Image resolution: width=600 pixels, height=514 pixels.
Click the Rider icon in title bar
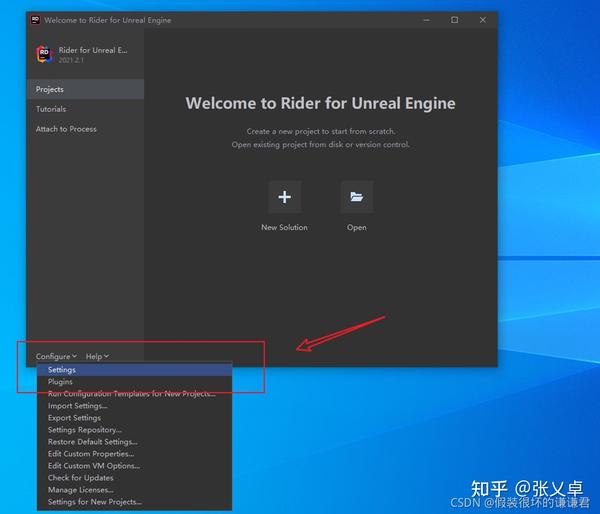coord(35,20)
